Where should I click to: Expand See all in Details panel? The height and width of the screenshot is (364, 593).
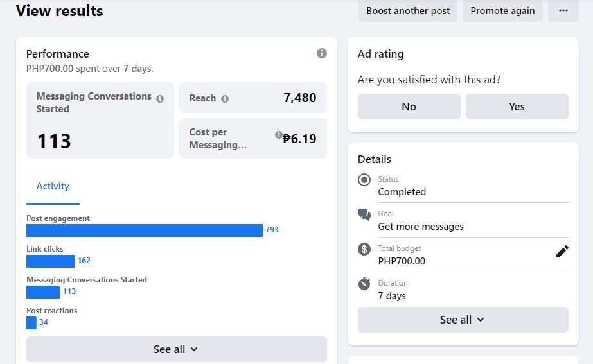click(463, 320)
